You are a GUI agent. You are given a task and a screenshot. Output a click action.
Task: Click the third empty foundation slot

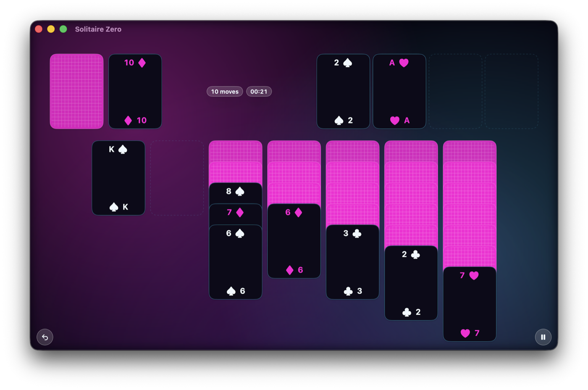[455, 91]
